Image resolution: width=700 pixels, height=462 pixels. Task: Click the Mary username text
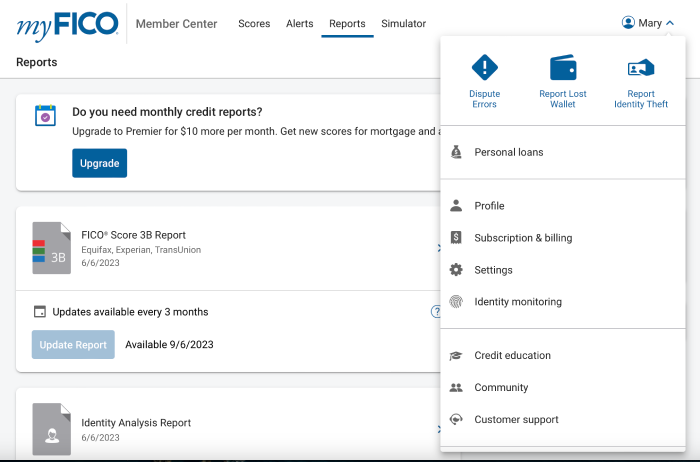click(x=650, y=23)
